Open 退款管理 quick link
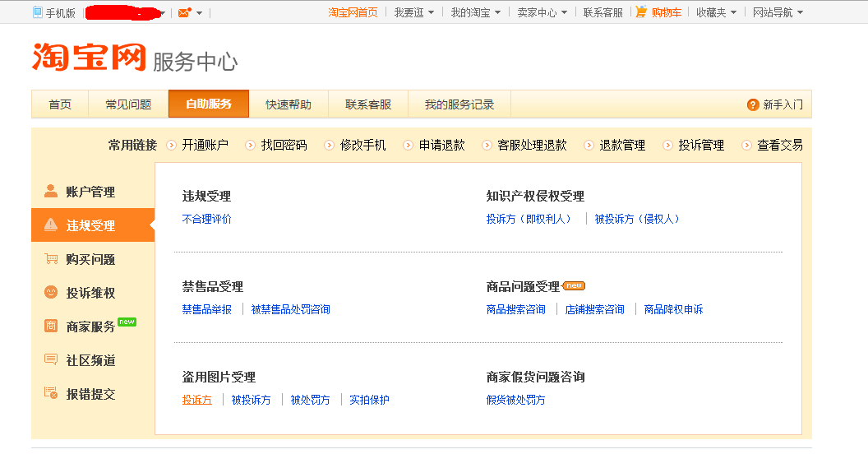 pyautogui.click(x=622, y=145)
